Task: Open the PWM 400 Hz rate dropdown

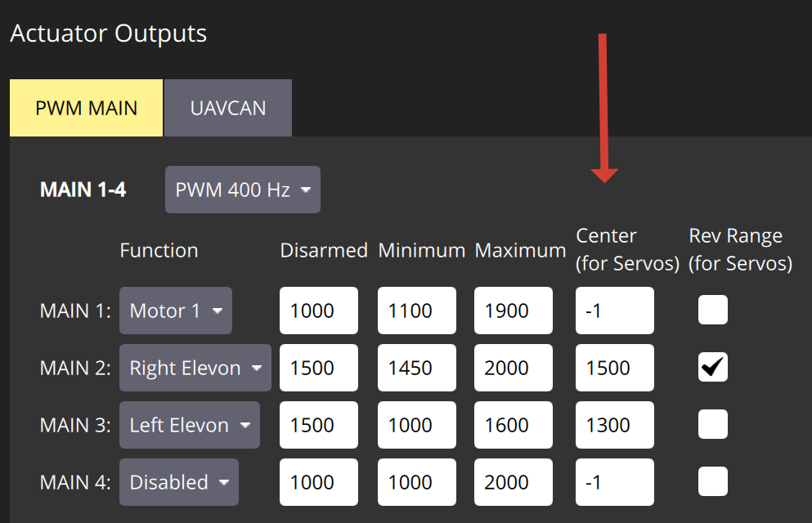Action: coord(242,190)
